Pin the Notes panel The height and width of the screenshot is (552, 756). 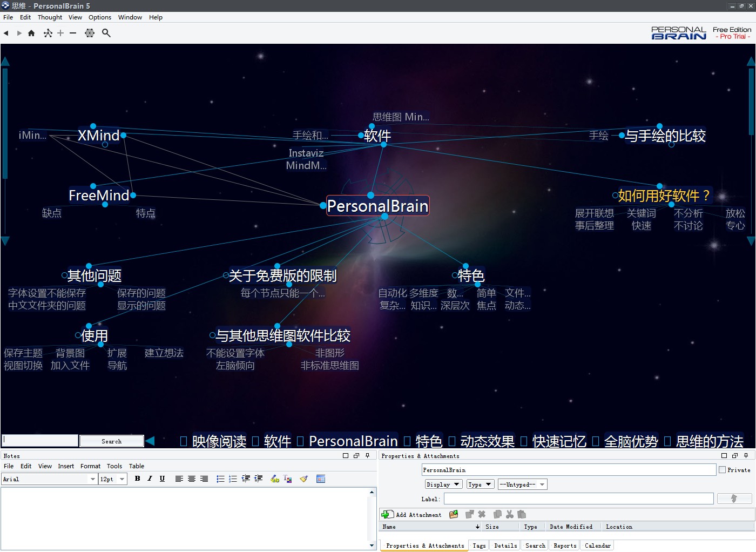click(x=368, y=455)
